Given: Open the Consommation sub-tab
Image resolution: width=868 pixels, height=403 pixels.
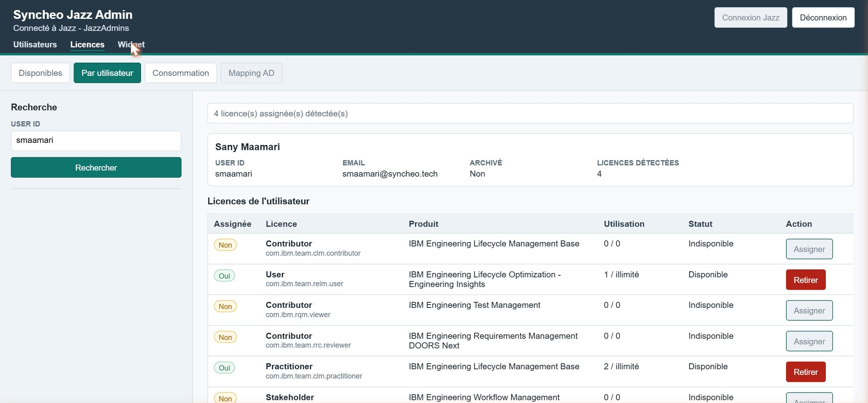Looking at the screenshot, I should pos(181,73).
